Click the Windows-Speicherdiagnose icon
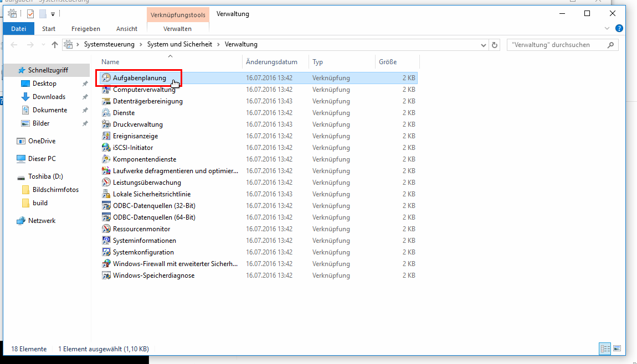Viewport: 637px width, 364px height. [x=106, y=275]
